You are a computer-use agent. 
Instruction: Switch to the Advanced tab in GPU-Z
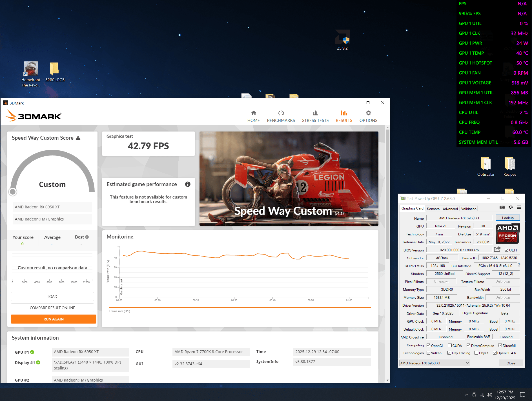pos(450,209)
